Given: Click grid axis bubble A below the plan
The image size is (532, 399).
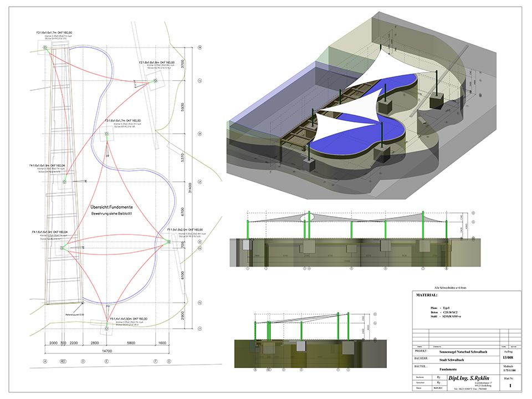Looking at the screenshot, I should coord(44,361).
